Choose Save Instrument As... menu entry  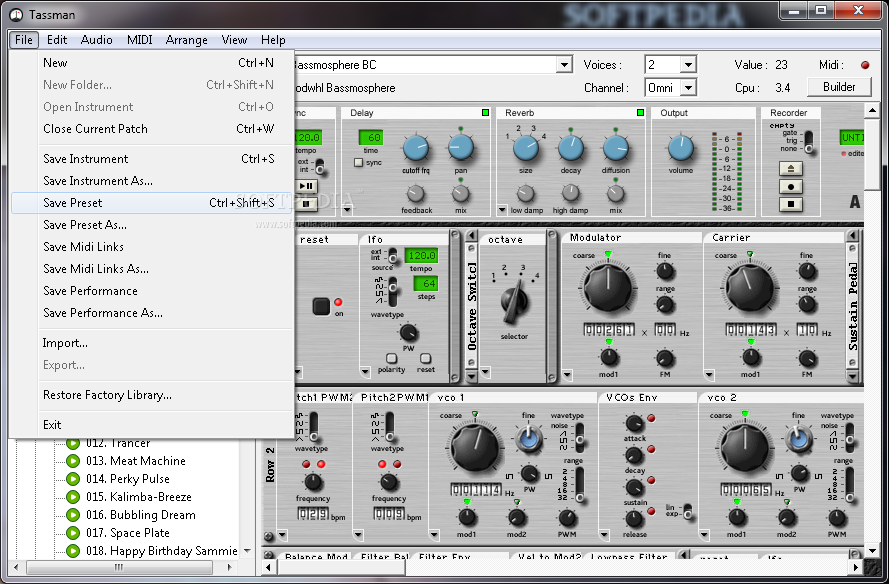click(152, 181)
